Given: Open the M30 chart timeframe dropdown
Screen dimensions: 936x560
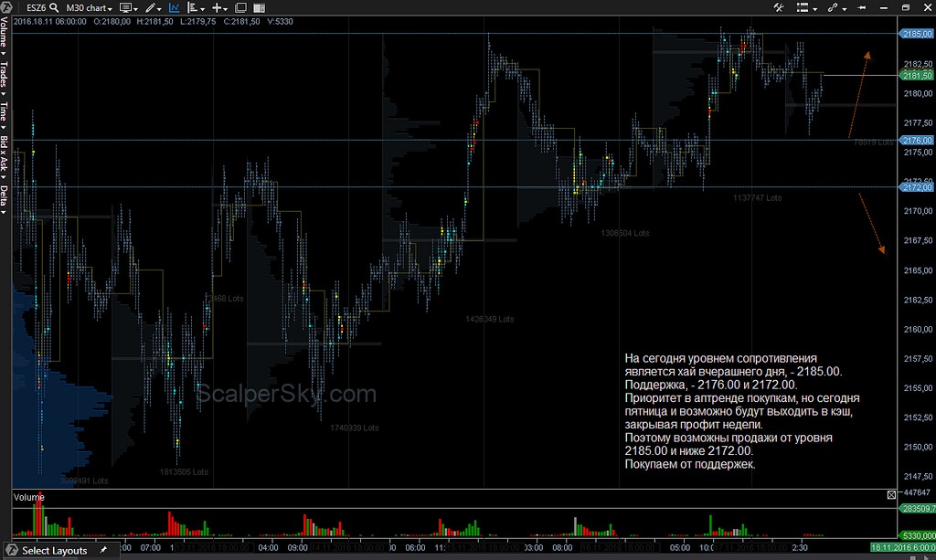Looking at the screenshot, I should click(x=91, y=8).
